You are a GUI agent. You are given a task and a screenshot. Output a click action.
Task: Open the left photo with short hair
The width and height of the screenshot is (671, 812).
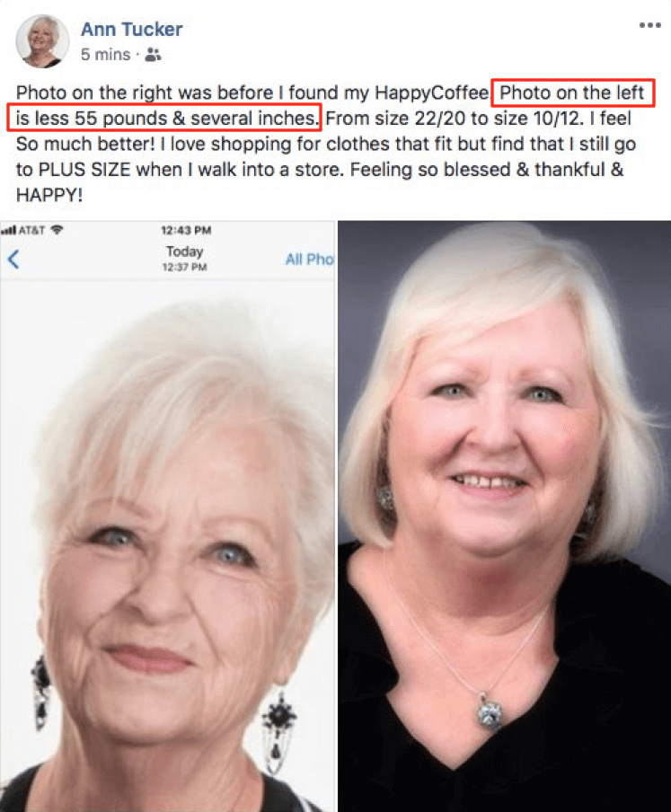167,545
